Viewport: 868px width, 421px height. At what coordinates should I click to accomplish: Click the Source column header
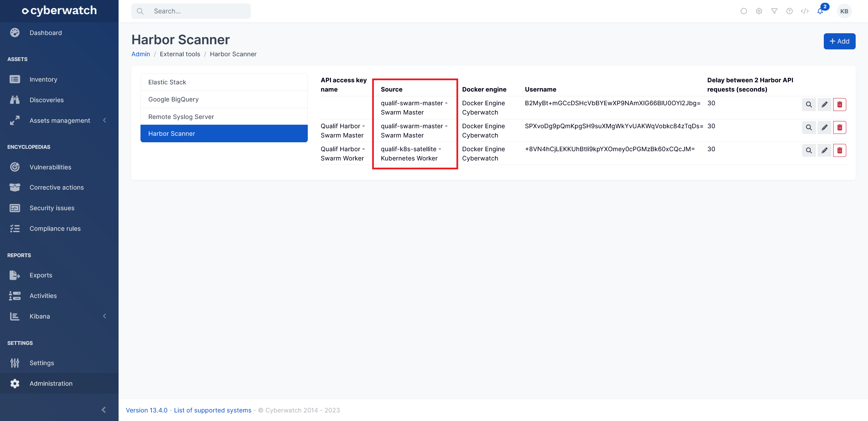tap(392, 89)
